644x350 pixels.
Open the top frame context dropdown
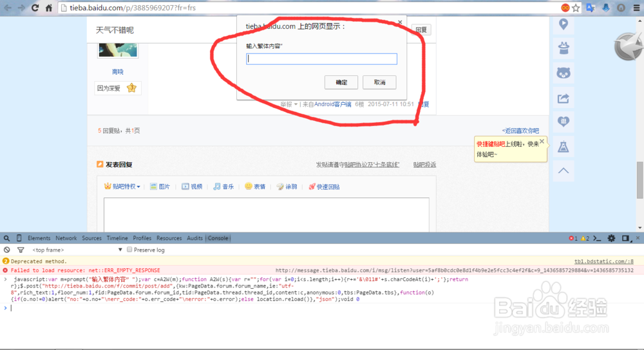77,250
